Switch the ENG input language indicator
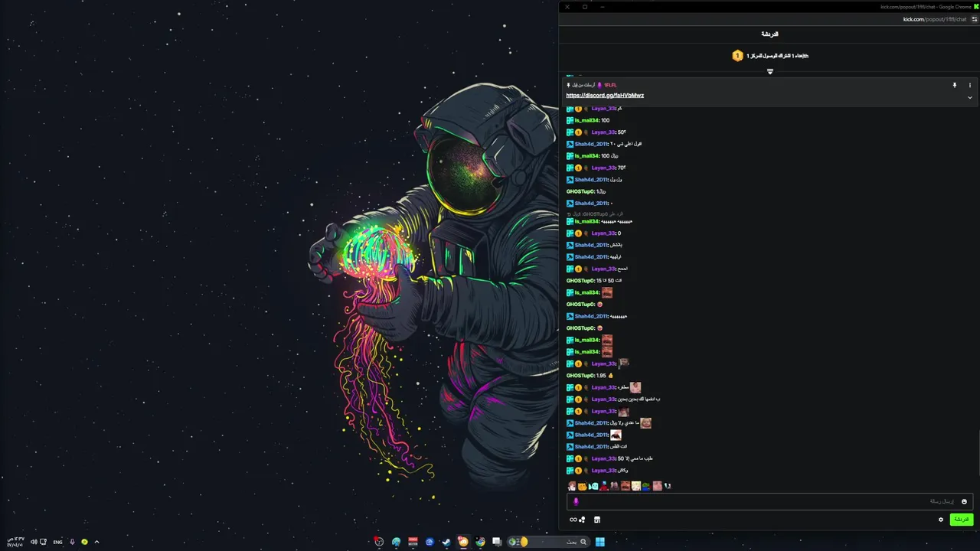This screenshot has height=551, width=980. [x=57, y=542]
